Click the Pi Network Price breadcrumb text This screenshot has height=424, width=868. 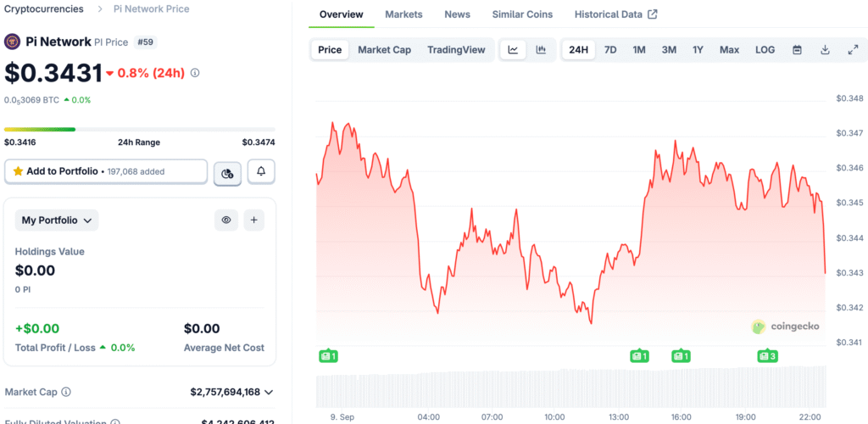pos(151,8)
